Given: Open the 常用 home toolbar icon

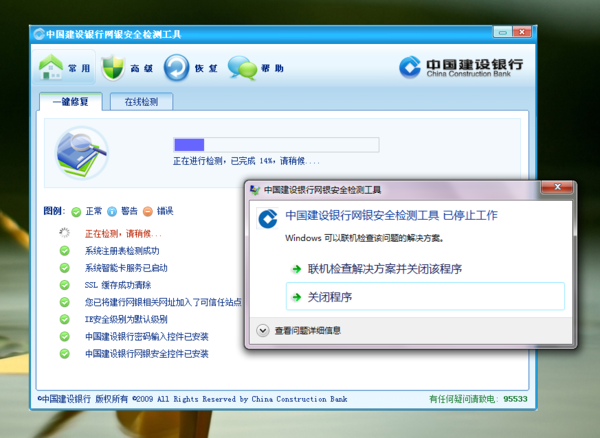Looking at the screenshot, I should (x=51, y=67).
